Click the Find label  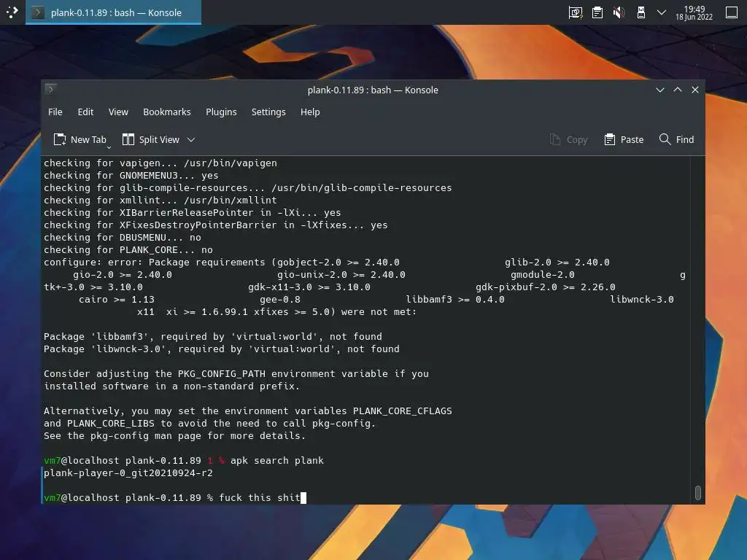point(685,139)
